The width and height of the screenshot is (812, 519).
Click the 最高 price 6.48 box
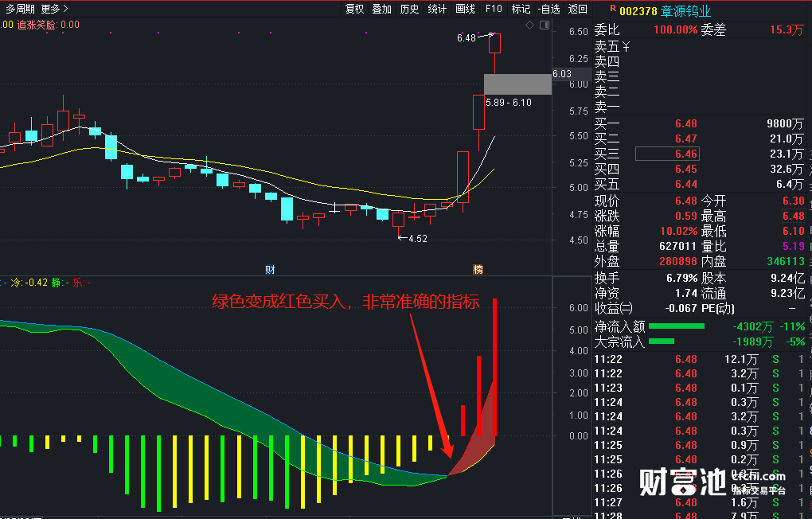tap(794, 216)
